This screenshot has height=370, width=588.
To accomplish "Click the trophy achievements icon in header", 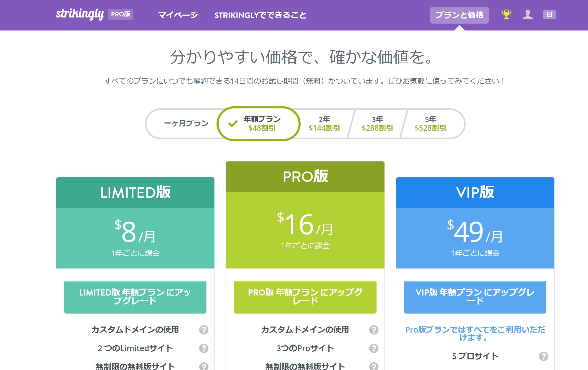I will click(x=506, y=15).
